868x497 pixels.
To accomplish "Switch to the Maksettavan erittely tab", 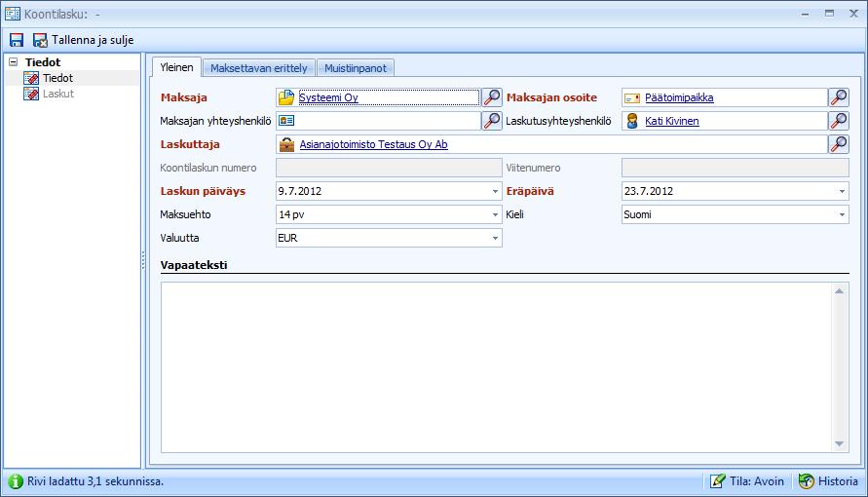I will [258, 68].
